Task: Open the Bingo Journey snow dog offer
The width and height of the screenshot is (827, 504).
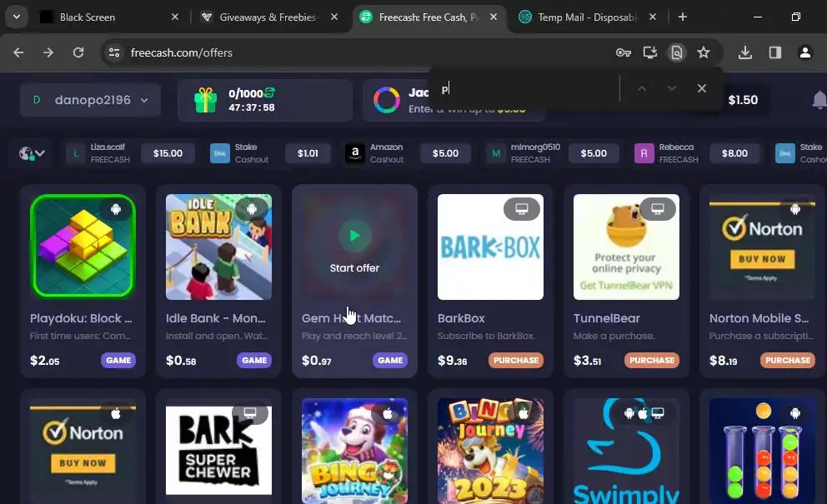Action: click(x=354, y=451)
